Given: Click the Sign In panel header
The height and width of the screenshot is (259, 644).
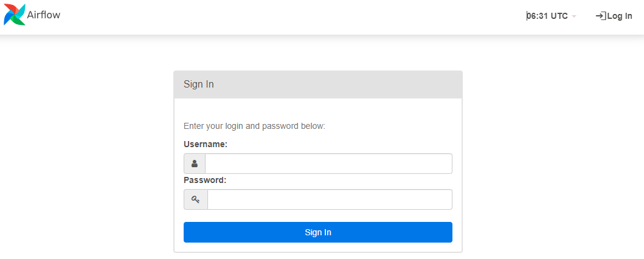Looking at the screenshot, I should tap(199, 85).
